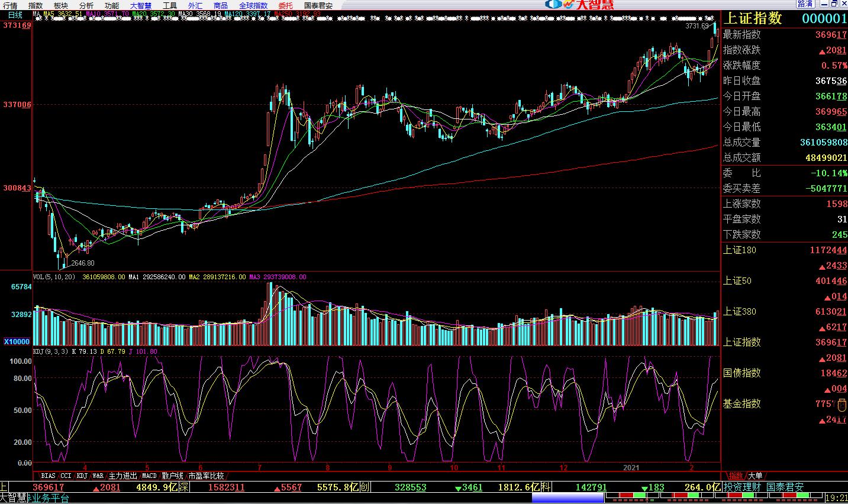The height and width of the screenshot is (504, 848).
Task: Click the 大智慧 label at bottom left
Action: 13,498
